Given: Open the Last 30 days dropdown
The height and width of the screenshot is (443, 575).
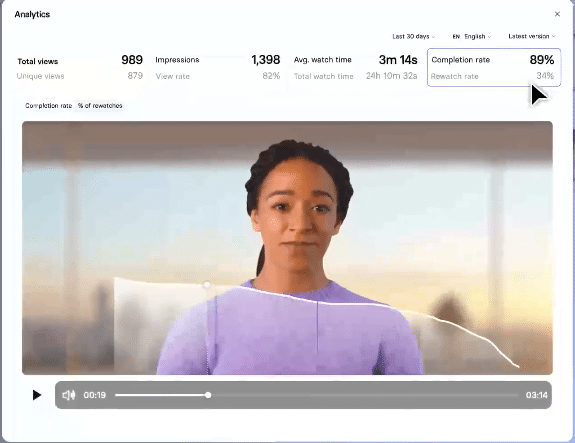Looking at the screenshot, I should pos(413,36).
